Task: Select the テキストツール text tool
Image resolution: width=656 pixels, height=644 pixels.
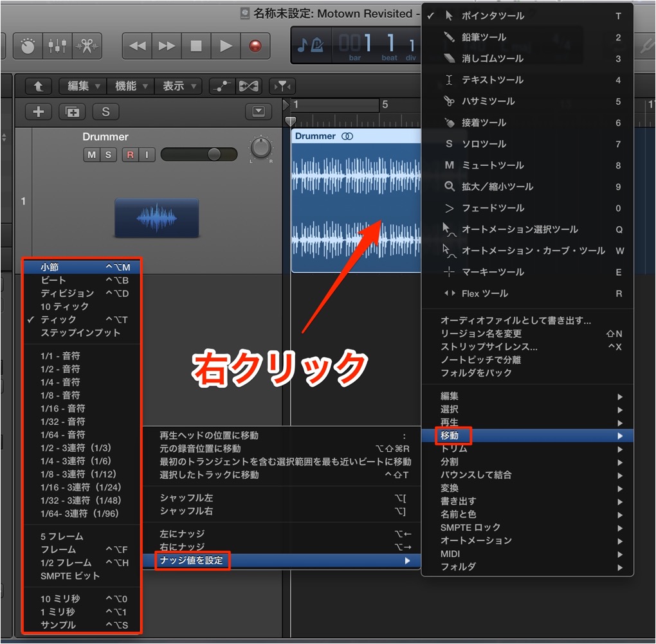Action: (527, 80)
